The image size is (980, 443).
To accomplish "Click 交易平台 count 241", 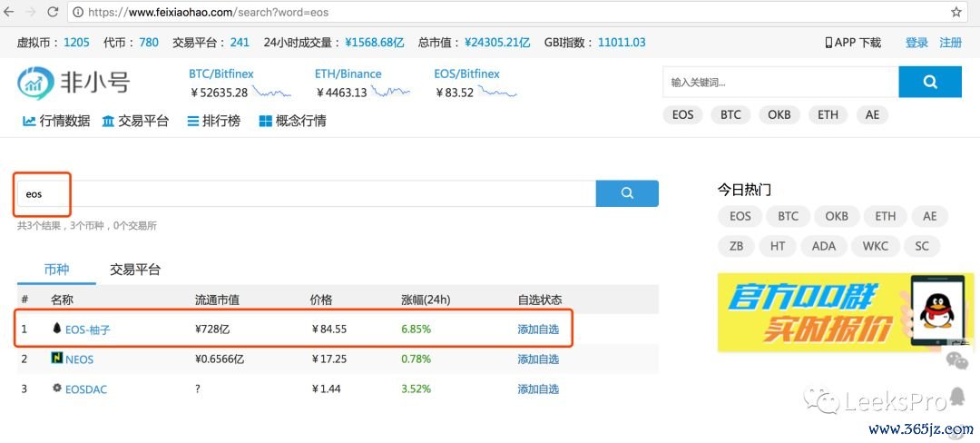I will coord(240,43).
